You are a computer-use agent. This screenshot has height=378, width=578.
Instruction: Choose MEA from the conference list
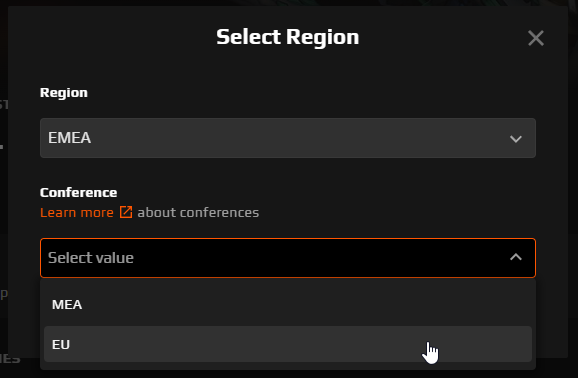[x=288, y=305]
